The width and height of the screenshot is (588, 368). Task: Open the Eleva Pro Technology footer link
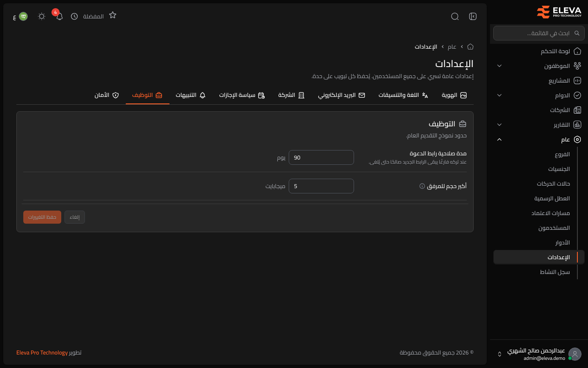[42, 352]
